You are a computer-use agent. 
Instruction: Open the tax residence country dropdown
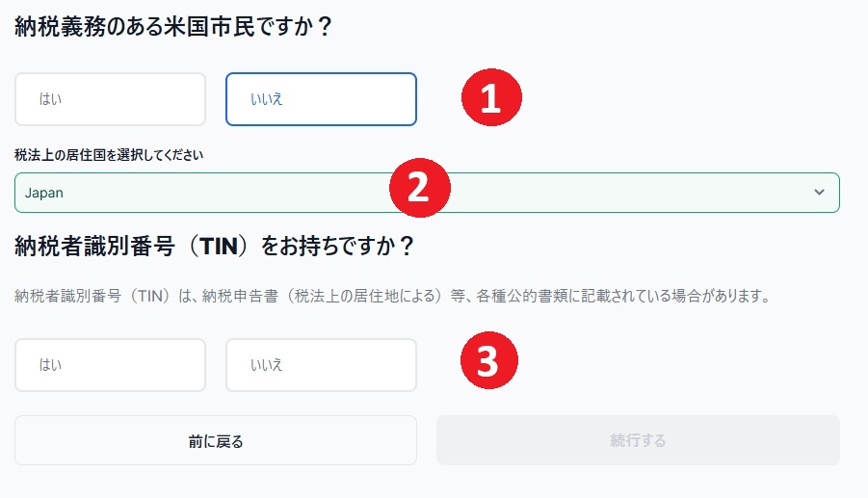(427, 193)
